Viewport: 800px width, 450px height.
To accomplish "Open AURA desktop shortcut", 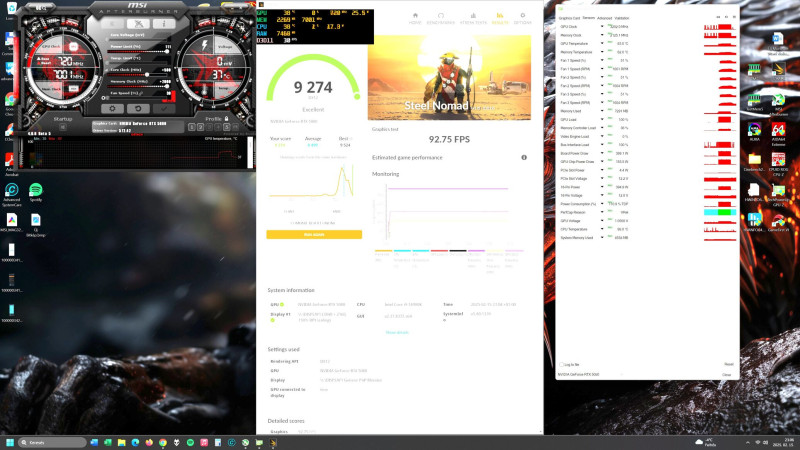I will [x=755, y=132].
